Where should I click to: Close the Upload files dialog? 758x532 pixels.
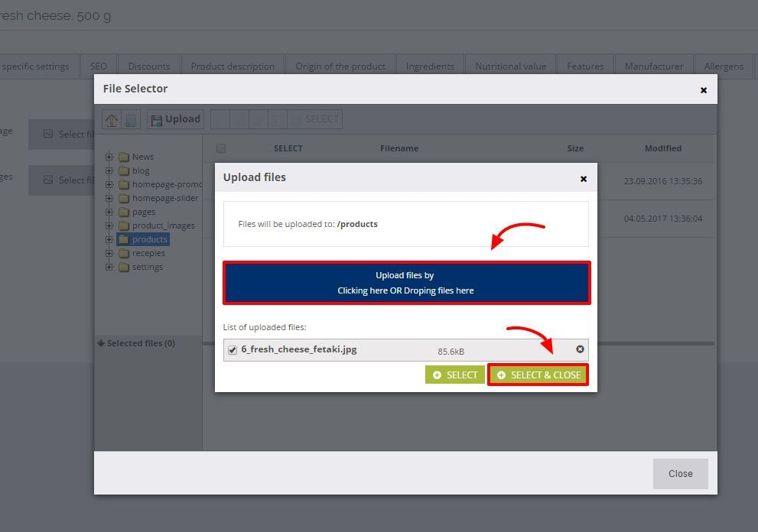(584, 179)
